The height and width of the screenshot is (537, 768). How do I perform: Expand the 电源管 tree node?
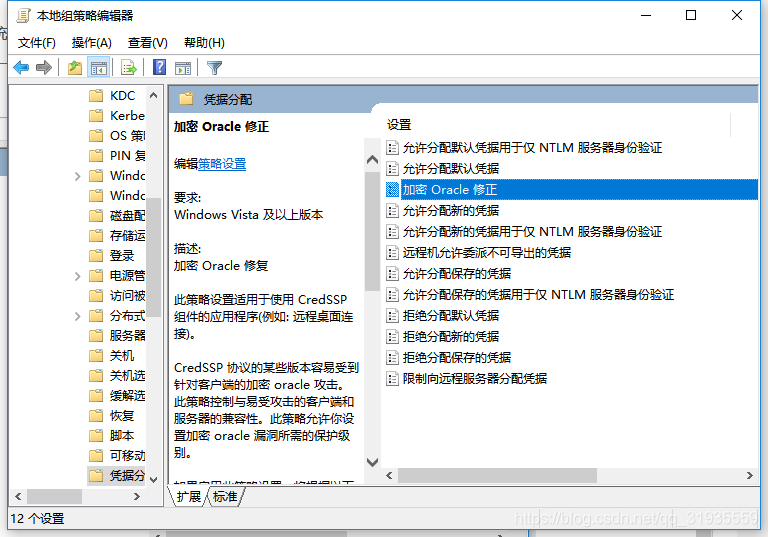click(77, 276)
